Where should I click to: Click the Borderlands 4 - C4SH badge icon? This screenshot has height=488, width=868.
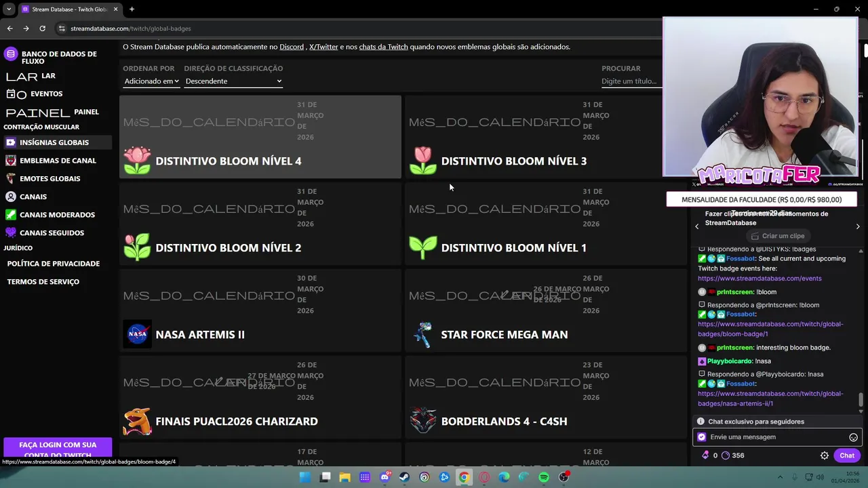coord(423,421)
